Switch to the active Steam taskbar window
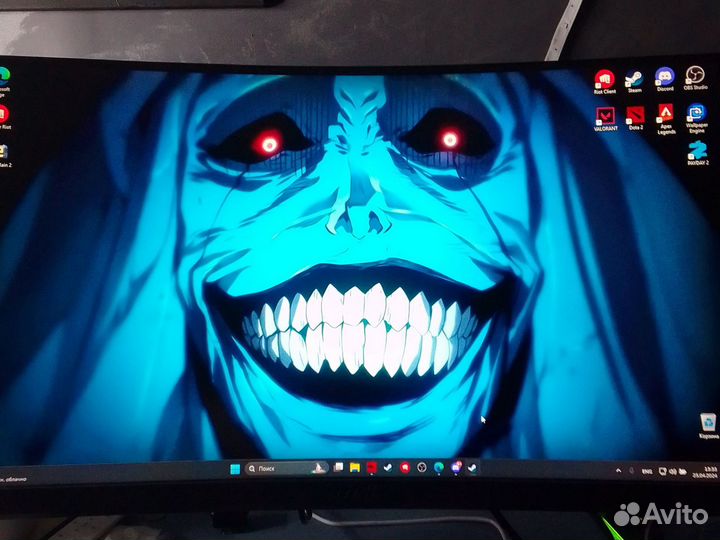Screen dimensions: 720x540 472,468
